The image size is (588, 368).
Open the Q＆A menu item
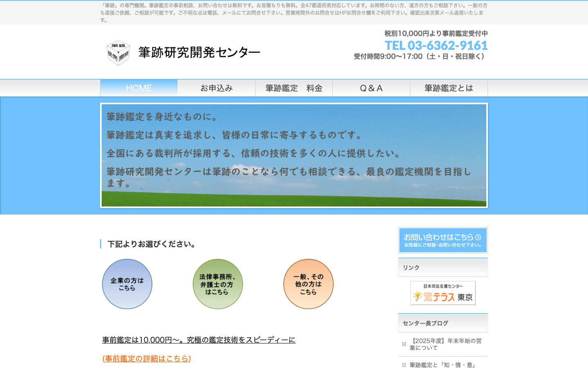coord(371,88)
